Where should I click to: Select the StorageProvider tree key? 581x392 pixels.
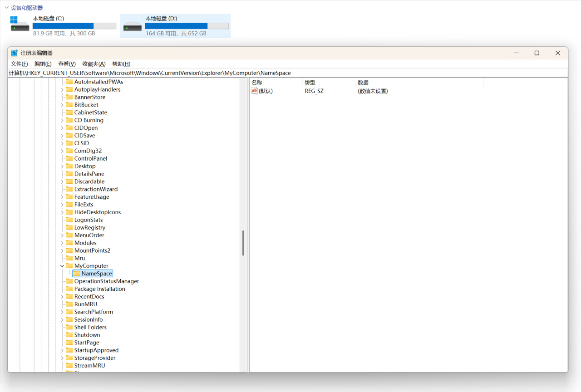point(95,358)
